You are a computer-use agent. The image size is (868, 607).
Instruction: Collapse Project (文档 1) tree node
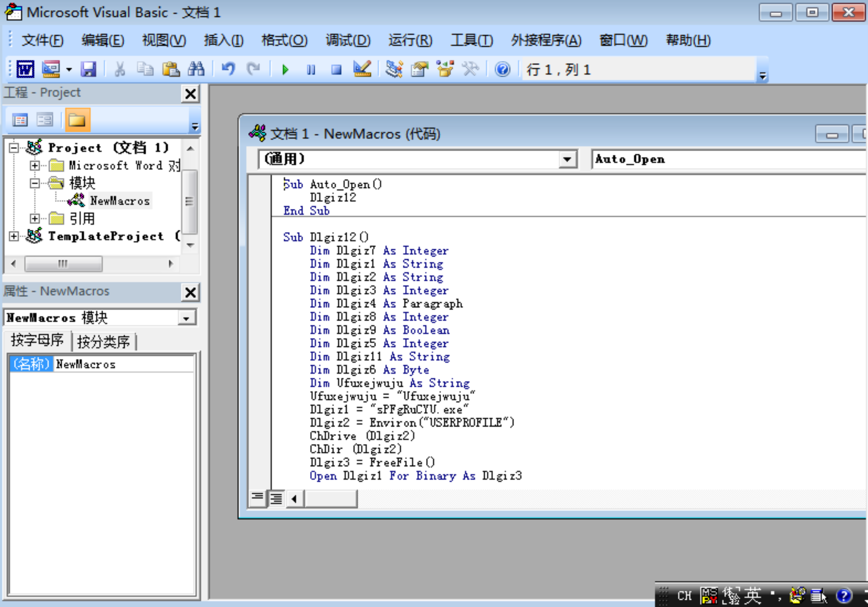[14, 147]
